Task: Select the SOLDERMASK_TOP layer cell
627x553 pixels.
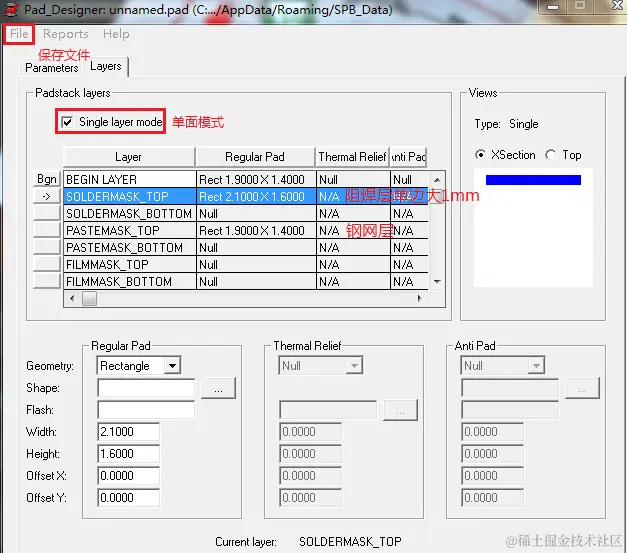Action: point(130,196)
